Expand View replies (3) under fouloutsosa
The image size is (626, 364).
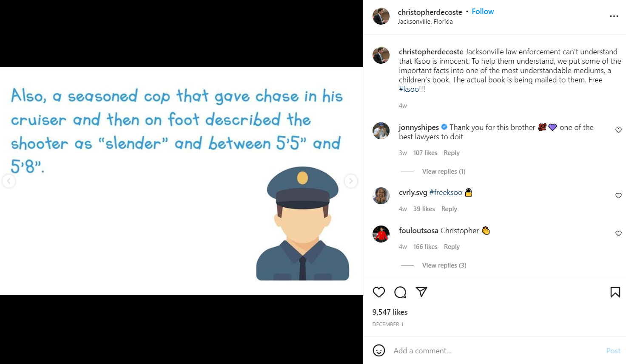[x=444, y=265]
